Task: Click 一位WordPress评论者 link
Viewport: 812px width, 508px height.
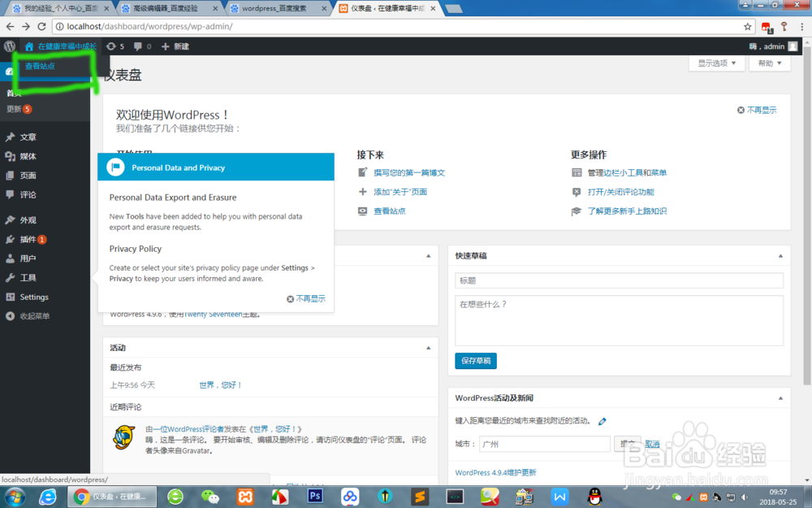Action: pyautogui.click(x=188, y=428)
